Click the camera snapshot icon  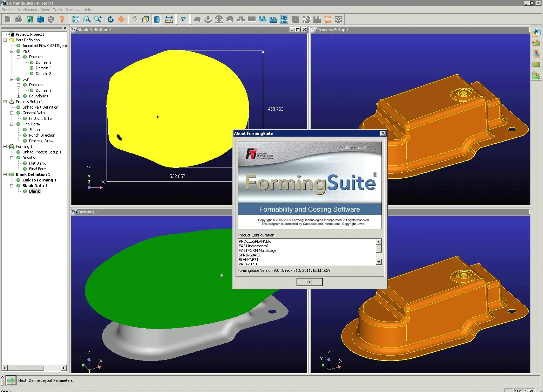pos(40,19)
